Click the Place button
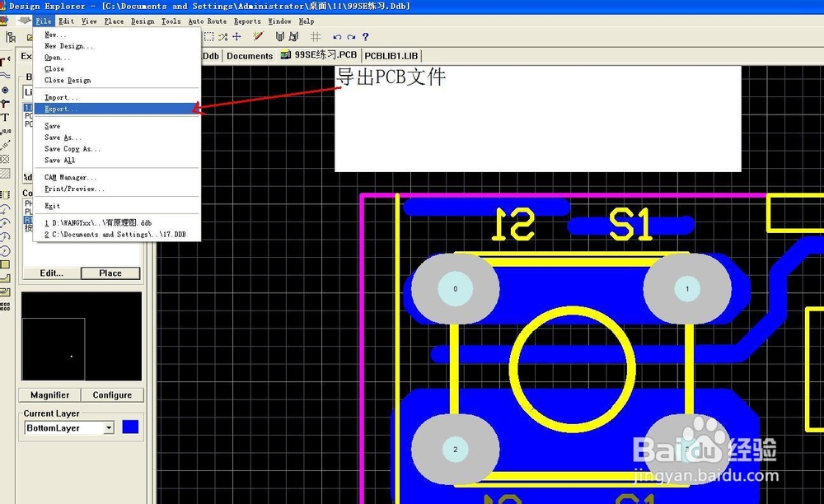Image resolution: width=824 pixels, height=504 pixels. click(110, 273)
